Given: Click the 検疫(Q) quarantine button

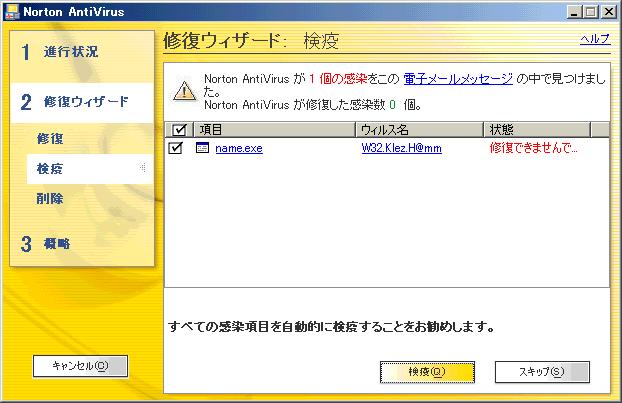Looking at the screenshot, I should click(x=427, y=372).
